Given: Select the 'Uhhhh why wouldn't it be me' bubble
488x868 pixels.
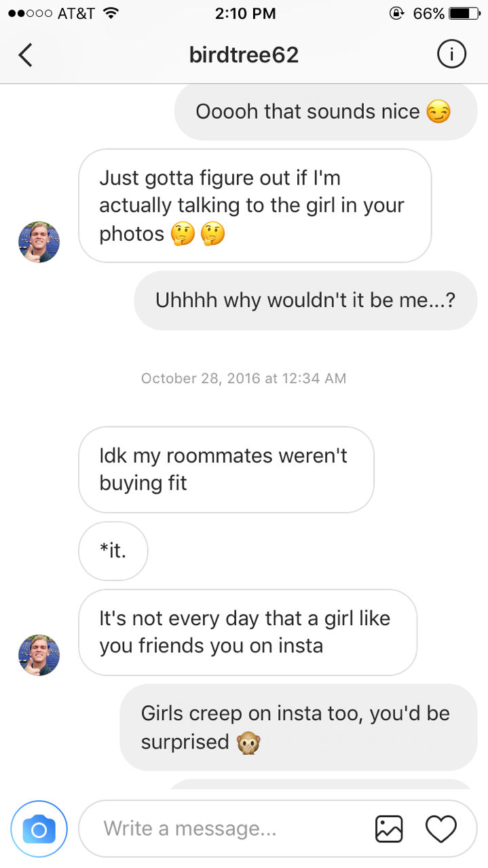Looking at the screenshot, I should click(x=305, y=300).
